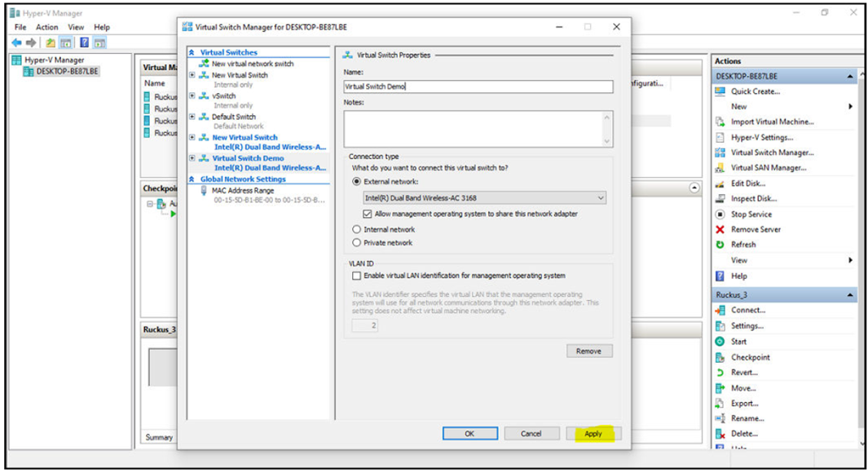
Task: Click the Inspect Disk icon
Action: point(720,198)
